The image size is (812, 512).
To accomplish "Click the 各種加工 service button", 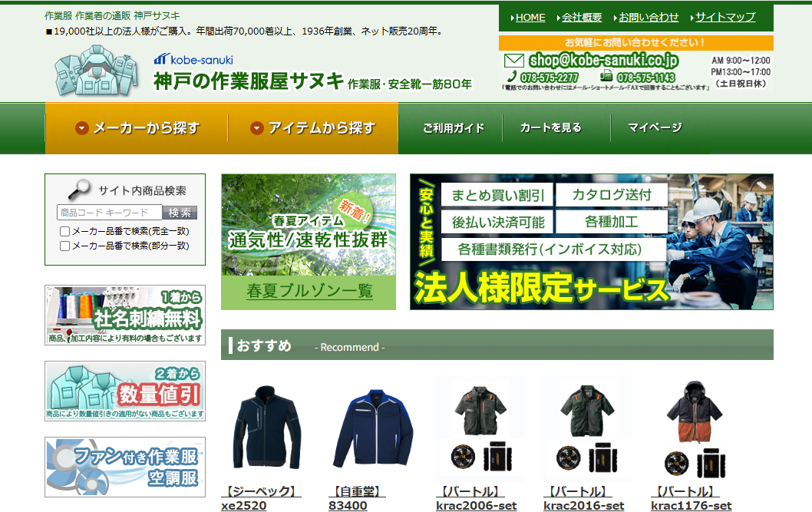I will [x=612, y=222].
